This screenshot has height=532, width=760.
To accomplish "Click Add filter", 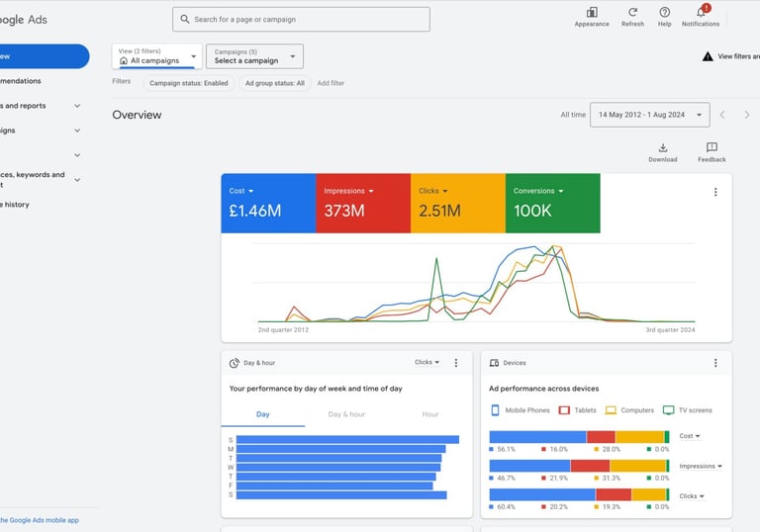I will coord(331,83).
